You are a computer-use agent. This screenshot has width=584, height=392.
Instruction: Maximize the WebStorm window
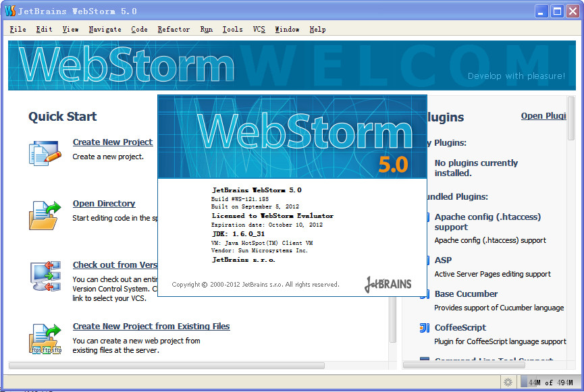coord(557,11)
